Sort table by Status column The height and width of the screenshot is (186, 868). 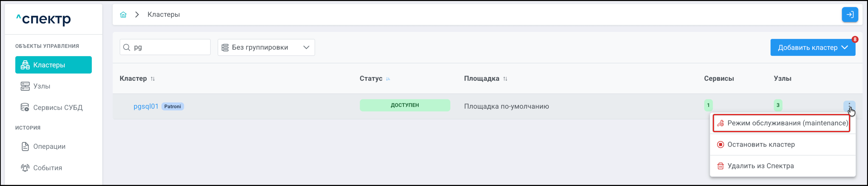[388, 79]
